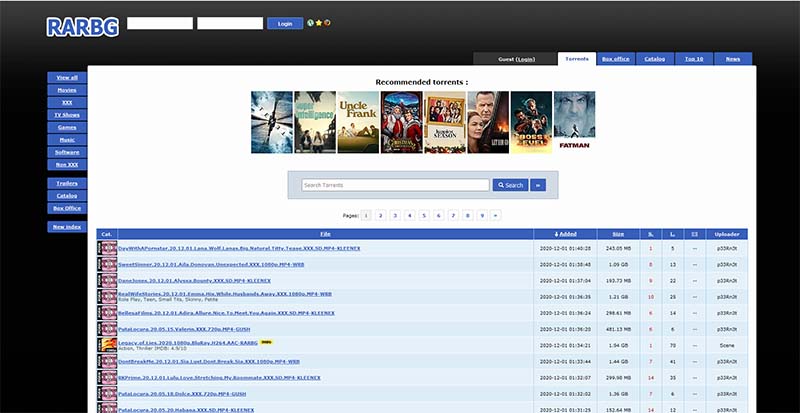
Task: Select Movies in the sidebar
Action: point(67,90)
